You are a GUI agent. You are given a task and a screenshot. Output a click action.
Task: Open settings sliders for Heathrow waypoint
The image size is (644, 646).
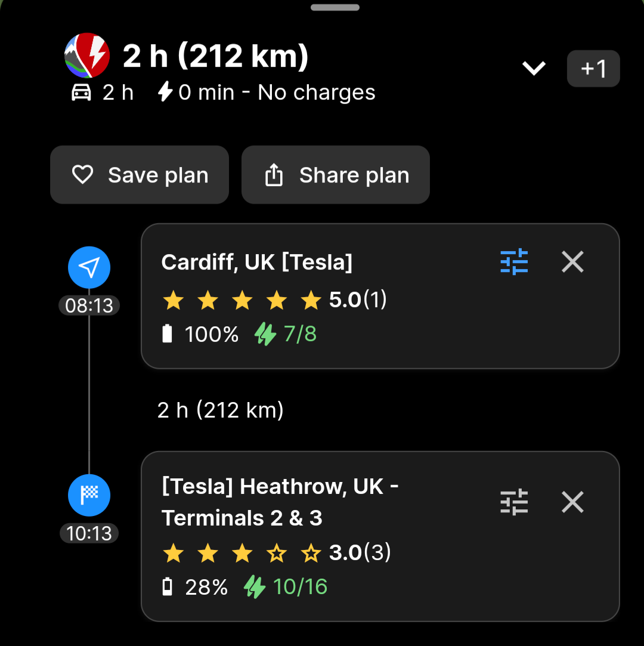[514, 502]
